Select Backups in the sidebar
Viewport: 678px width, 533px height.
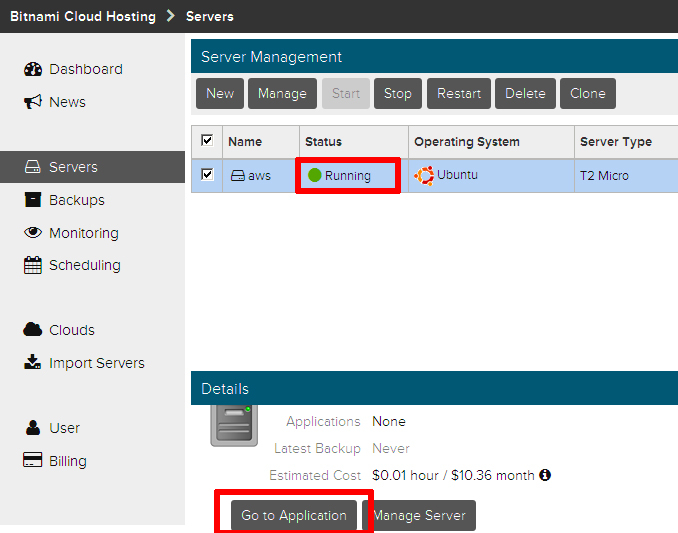click(77, 200)
